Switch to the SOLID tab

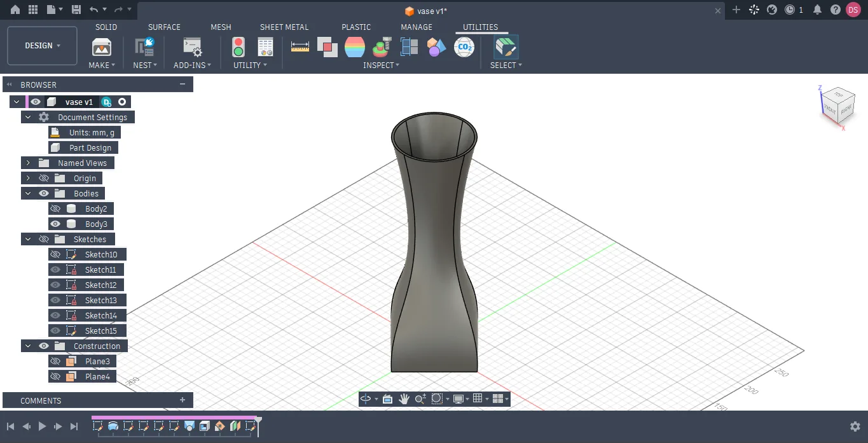[106, 27]
